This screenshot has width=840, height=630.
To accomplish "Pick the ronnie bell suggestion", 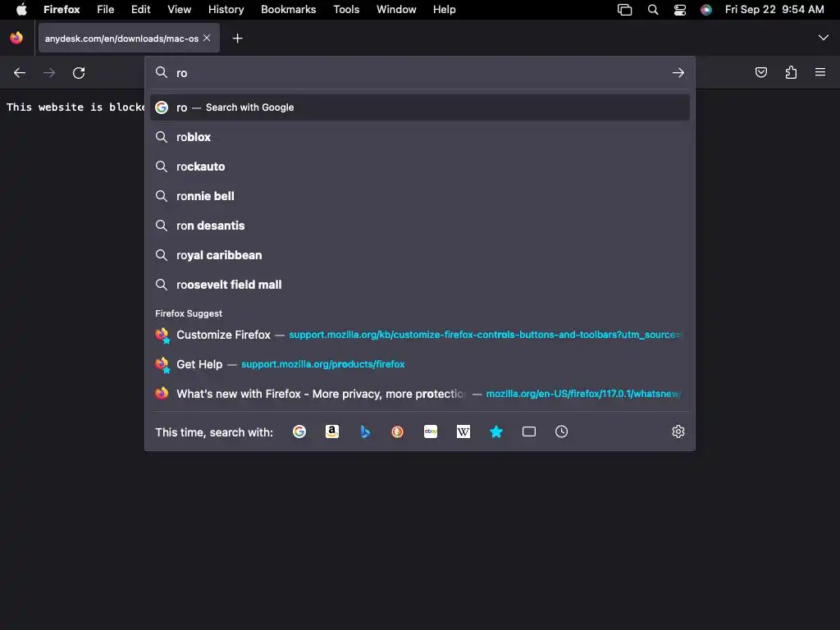I will point(420,196).
